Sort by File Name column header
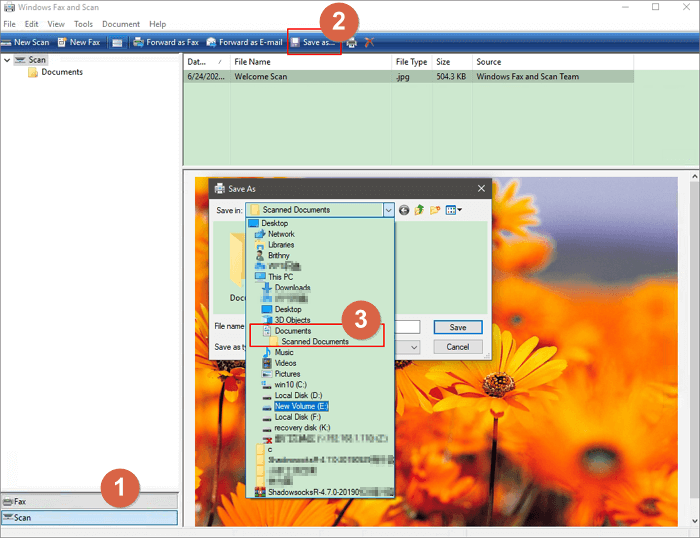This screenshot has height=538, width=700. click(x=311, y=62)
